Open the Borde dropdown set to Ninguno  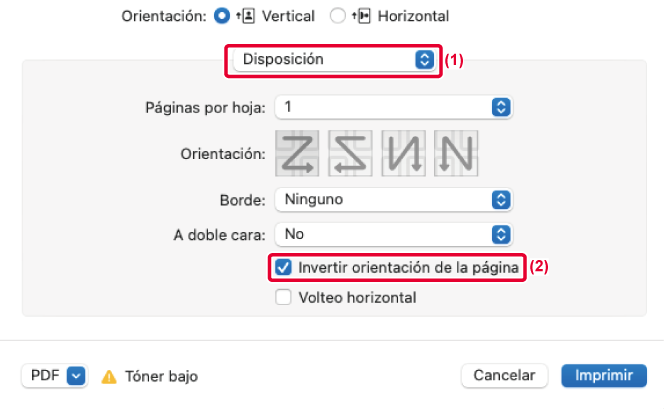click(393, 199)
